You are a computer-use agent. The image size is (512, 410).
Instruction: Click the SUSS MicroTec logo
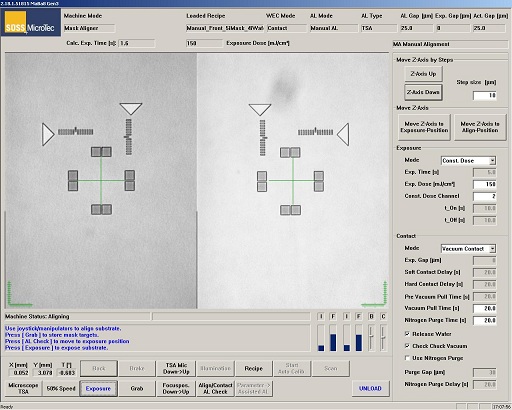pyautogui.click(x=31, y=22)
